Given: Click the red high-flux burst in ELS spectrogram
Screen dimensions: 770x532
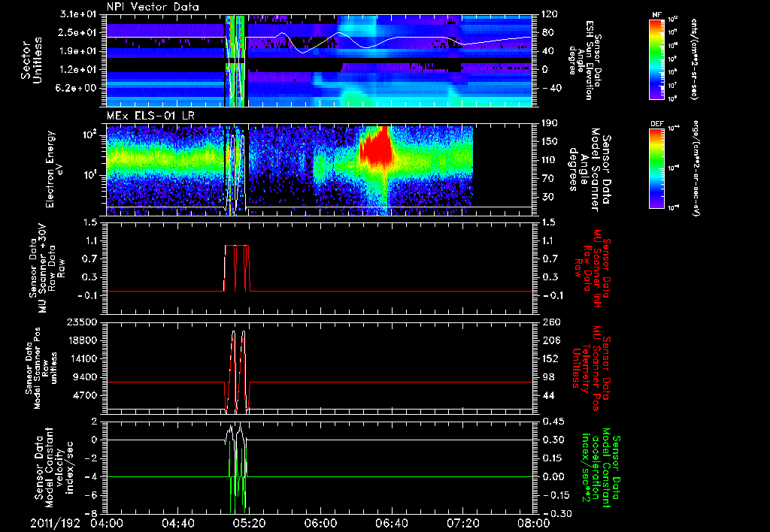Looking at the screenshot, I should [376, 147].
